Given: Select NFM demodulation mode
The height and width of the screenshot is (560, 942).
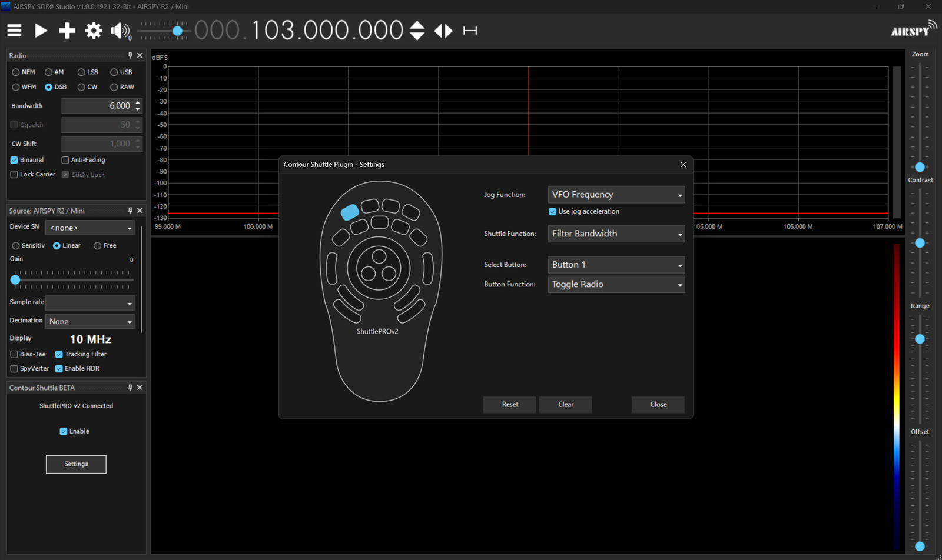Looking at the screenshot, I should click(x=23, y=72).
